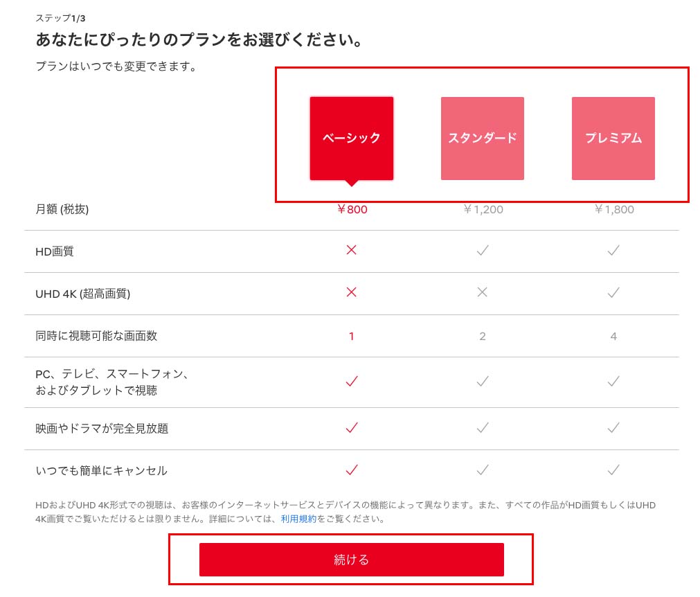Click the checkmark for UHD 4K under プレミアム
This screenshot has width=700, height=597.
click(x=613, y=292)
